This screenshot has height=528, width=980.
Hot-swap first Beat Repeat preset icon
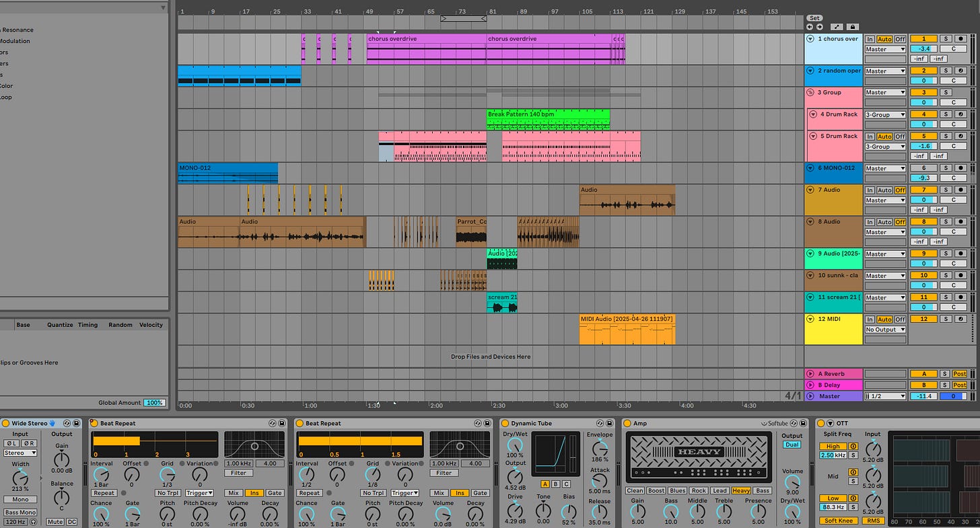[273, 423]
